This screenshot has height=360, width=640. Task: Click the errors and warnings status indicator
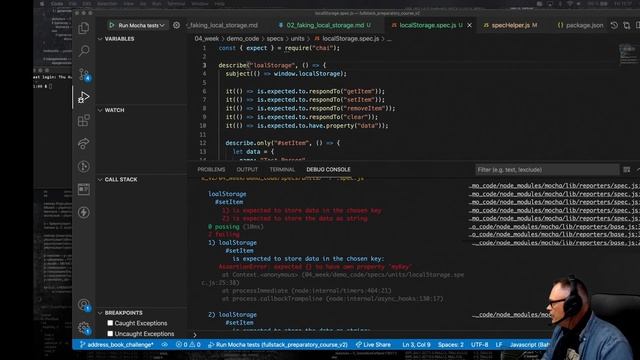[x=188, y=345]
